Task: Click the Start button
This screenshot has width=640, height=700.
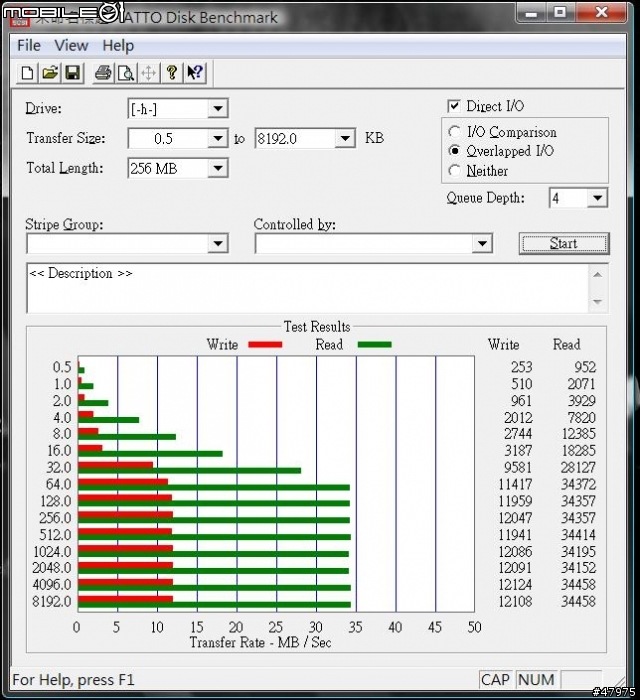Action: point(564,244)
